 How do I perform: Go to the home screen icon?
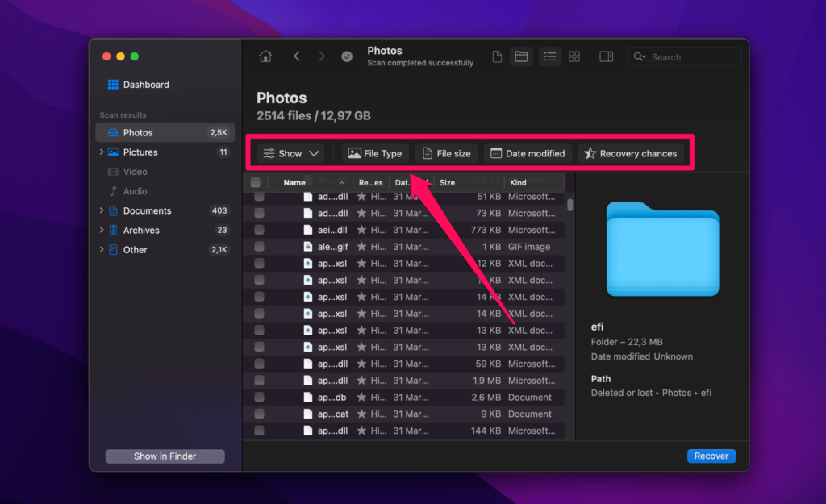(265, 56)
